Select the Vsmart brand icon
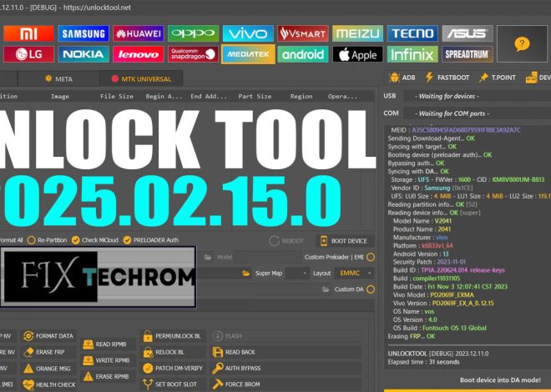551x392 pixels. [x=303, y=33]
